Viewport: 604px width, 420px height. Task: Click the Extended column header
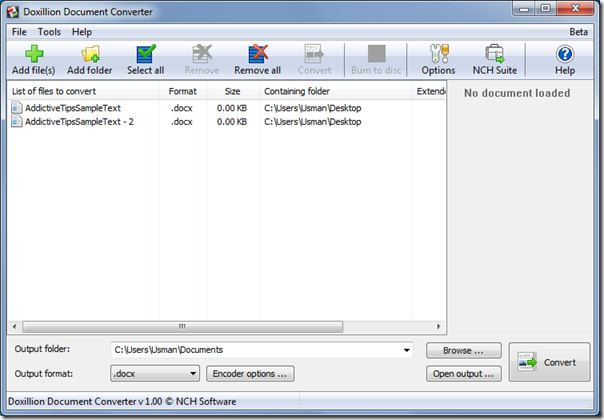430,91
